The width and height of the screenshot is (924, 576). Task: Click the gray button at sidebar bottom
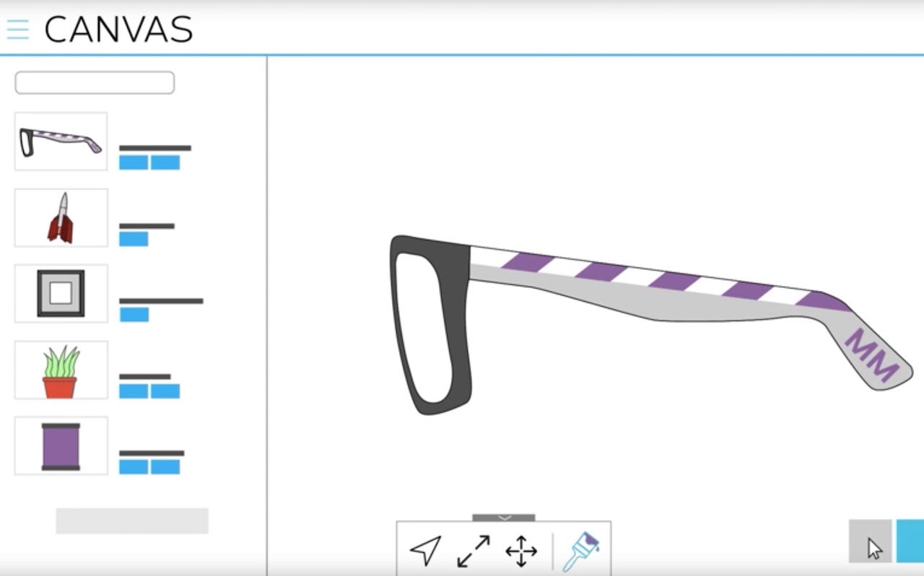[x=132, y=521]
